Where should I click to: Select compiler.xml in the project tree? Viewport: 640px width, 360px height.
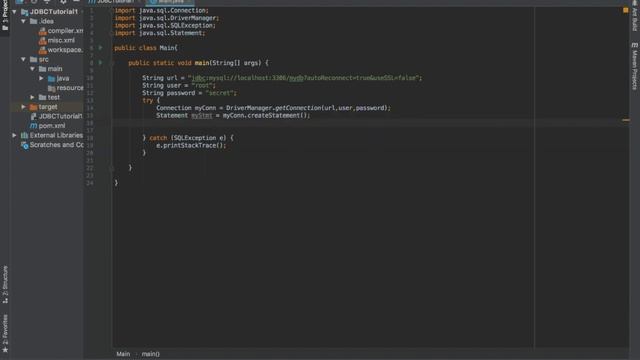[65, 31]
